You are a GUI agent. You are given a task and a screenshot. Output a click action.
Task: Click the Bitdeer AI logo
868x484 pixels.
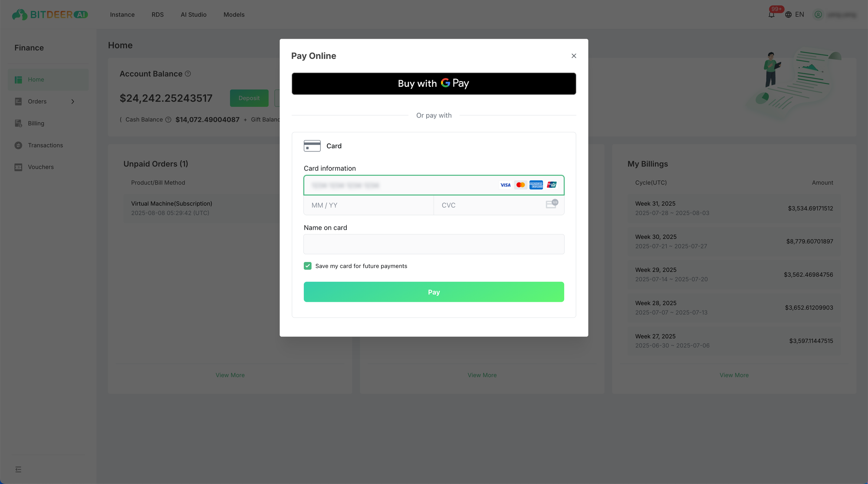click(x=50, y=15)
